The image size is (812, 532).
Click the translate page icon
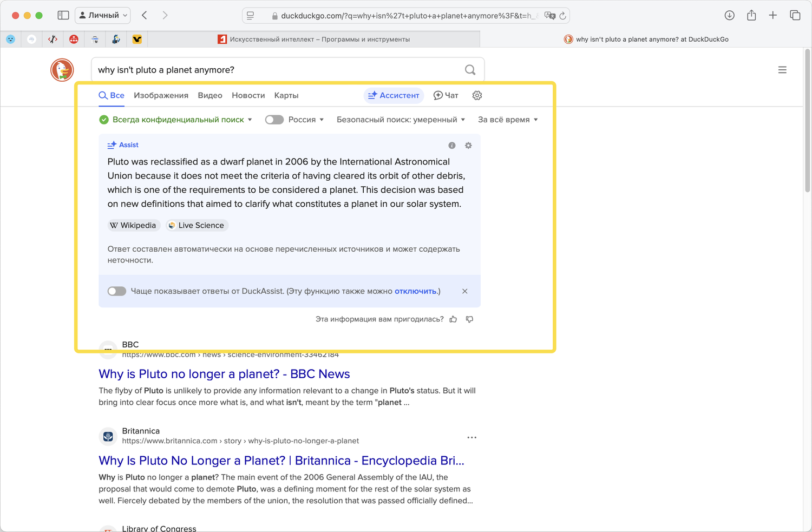click(549, 16)
